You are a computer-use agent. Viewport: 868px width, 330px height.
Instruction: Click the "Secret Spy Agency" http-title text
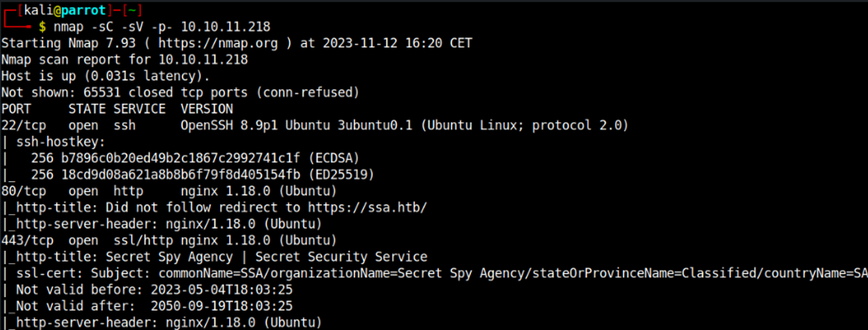(169, 257)
